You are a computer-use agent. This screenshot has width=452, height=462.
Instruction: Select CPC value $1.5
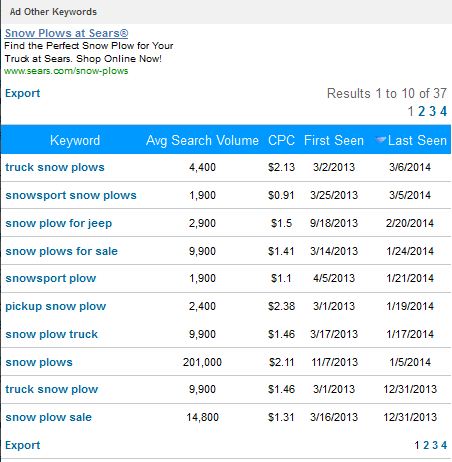click(x=281, y=223)
